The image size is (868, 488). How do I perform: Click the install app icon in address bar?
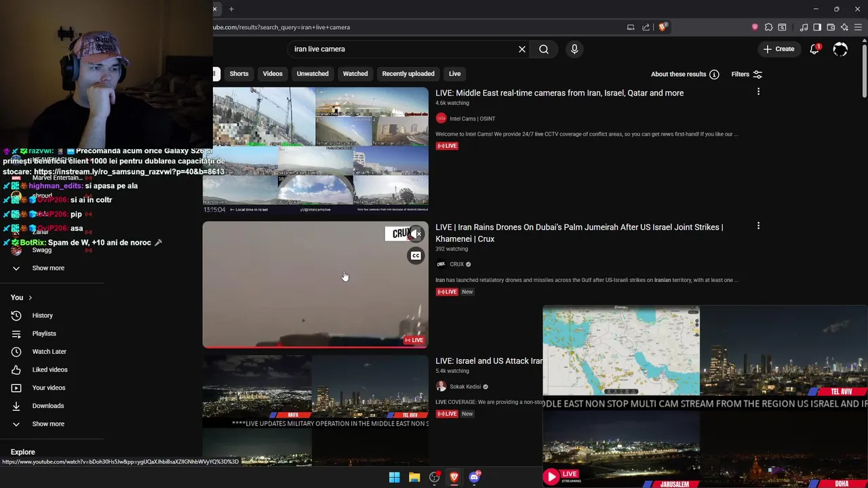pyautogui.click(x=631, y=27)
